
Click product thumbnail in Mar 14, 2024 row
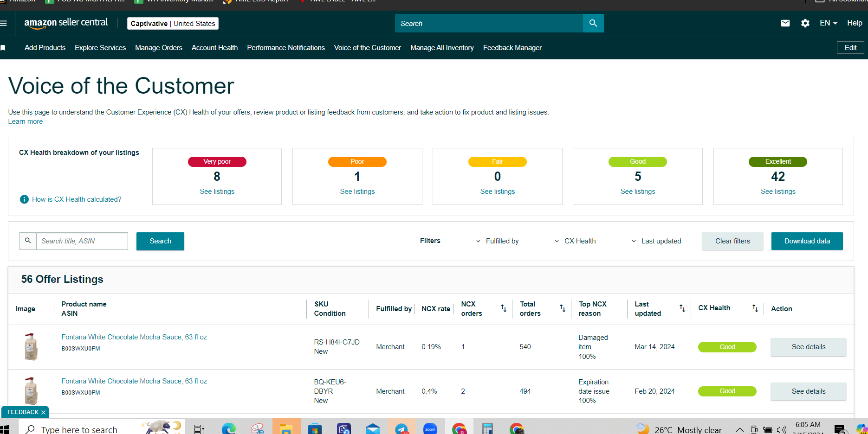point(31,347)
